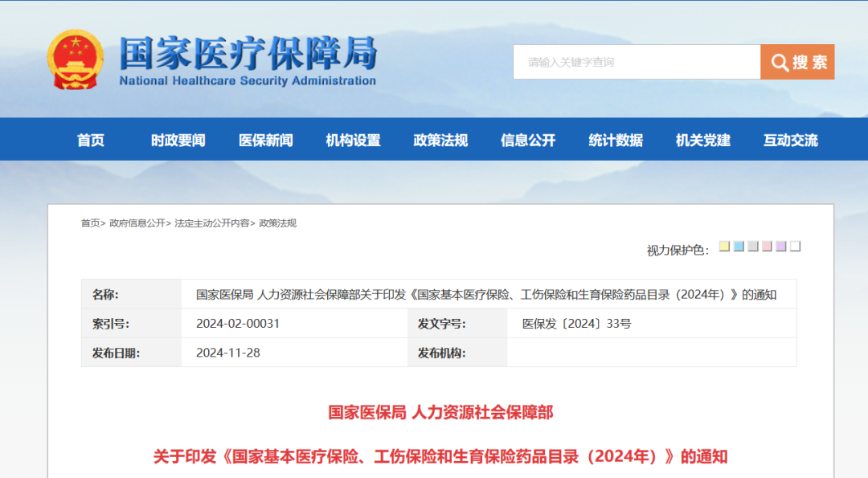Click the 名称 label cell
The height and width of the screenshot is (478, 868).
point(131,294)
